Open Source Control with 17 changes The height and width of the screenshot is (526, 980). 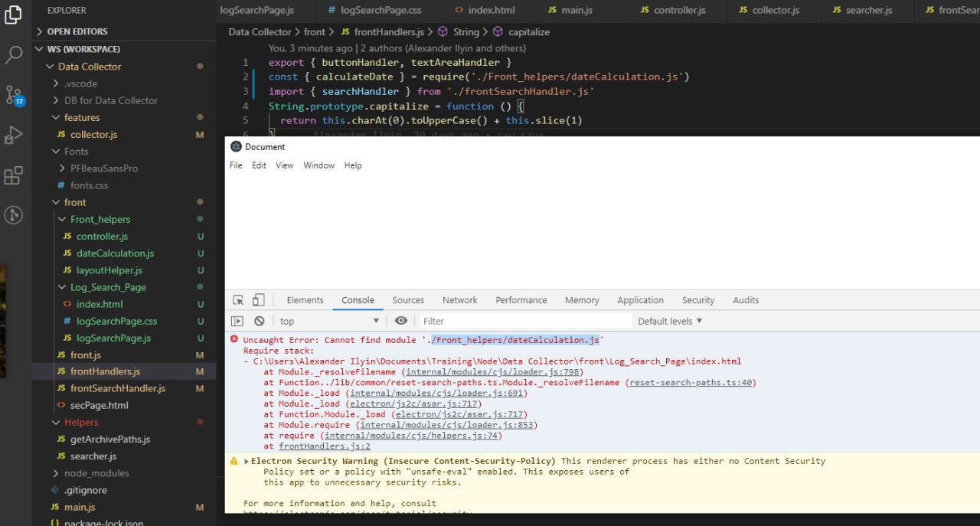[14, 96]
